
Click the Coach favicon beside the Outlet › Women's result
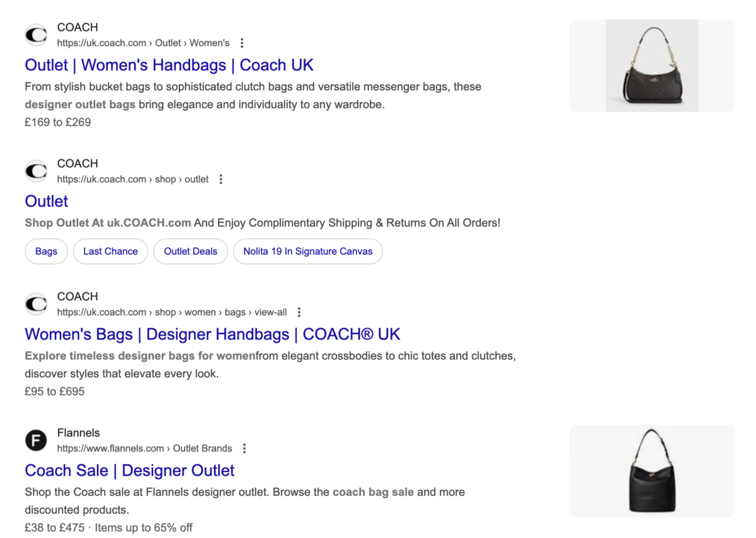click(x=36, y=35)
